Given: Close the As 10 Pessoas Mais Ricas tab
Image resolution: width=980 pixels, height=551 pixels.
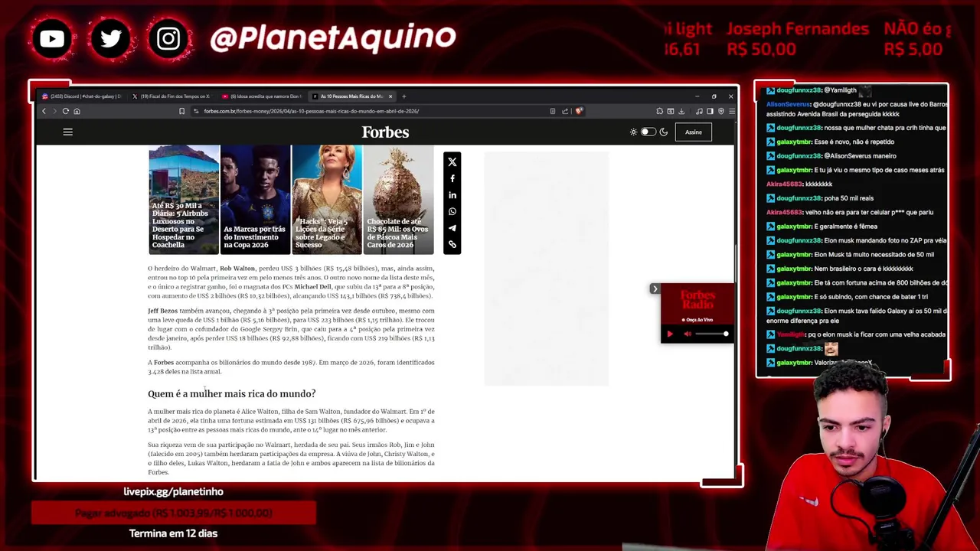Looking at the screenshot, I should coord(390,96).
